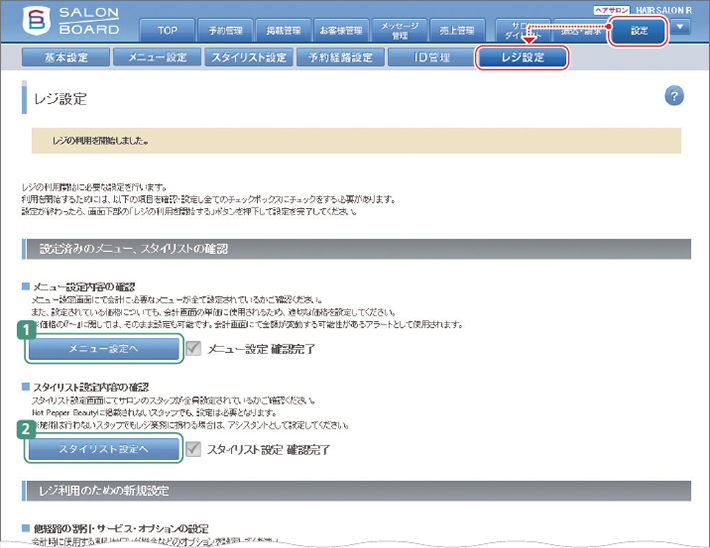Image resolution: width=710 pixels, height=548 pixels.
Task: Go to the 予約経路設定 sub-tab
Action: tap(340, 57)
